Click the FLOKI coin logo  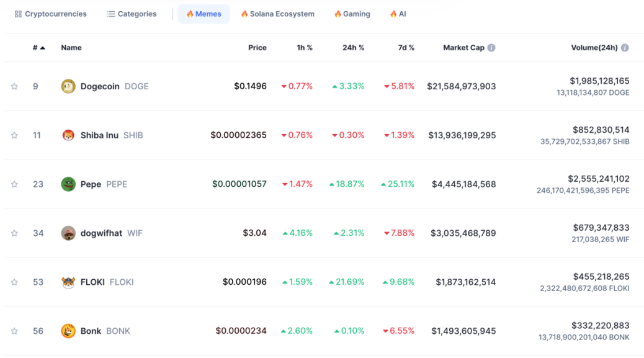[x=68, y=282]
